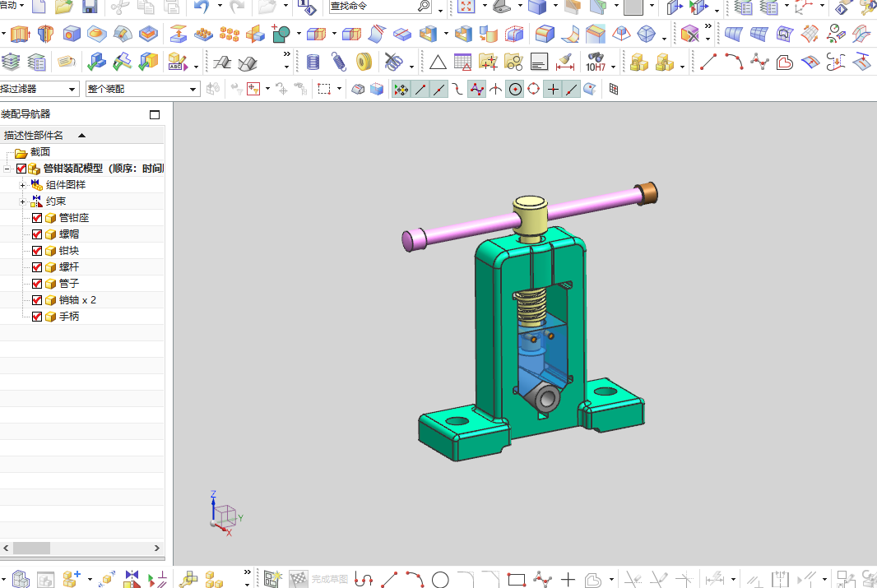
Task: Select the Hole feature icon
Action: coord(72,34)
